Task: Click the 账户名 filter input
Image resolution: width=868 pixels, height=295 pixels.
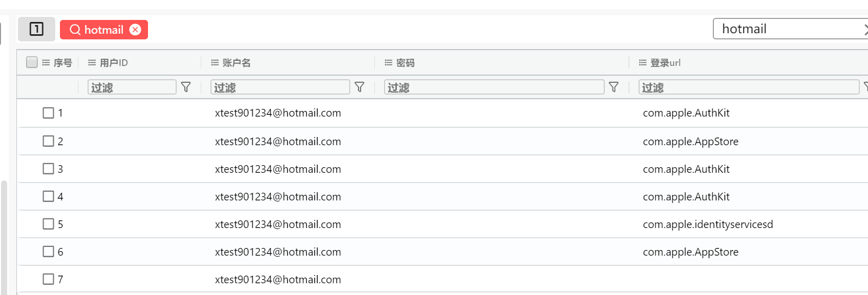Action: (280, 87)
